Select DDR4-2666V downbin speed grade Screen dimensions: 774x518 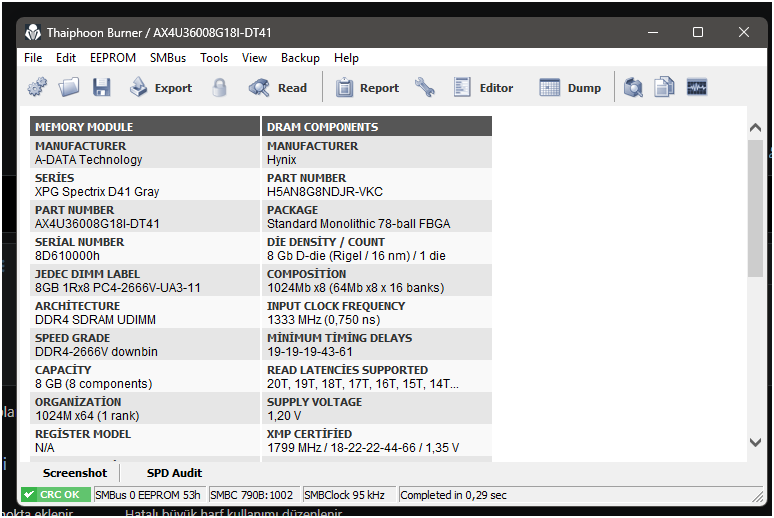pyautogui.click(x=96, y=352)
